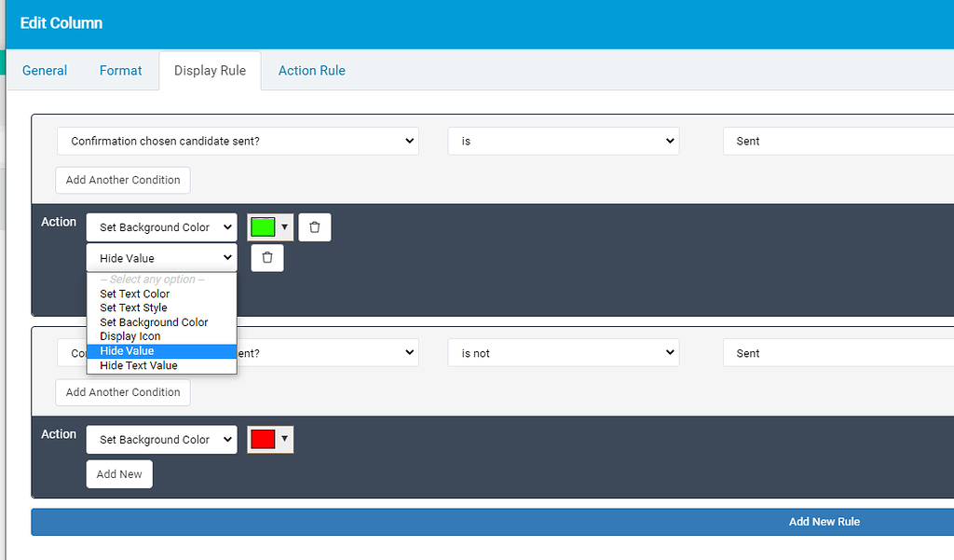The image size is (954, 560).
Task: Click the red color swatch
Action: point(264,439)
